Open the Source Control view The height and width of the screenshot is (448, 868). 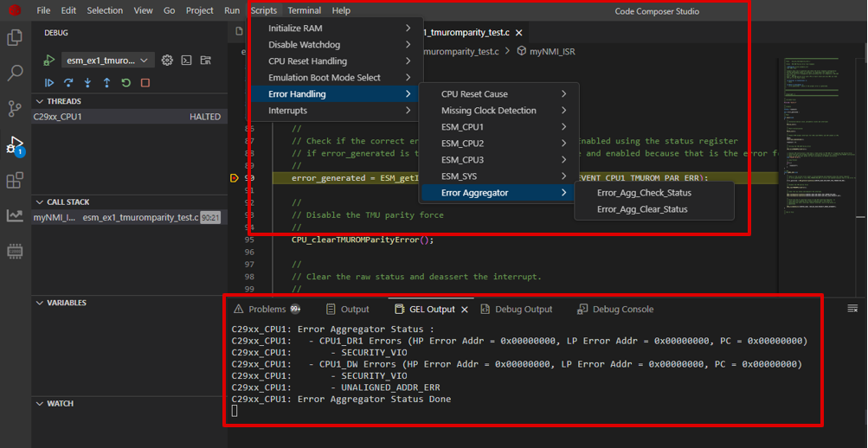pos(15,109)
